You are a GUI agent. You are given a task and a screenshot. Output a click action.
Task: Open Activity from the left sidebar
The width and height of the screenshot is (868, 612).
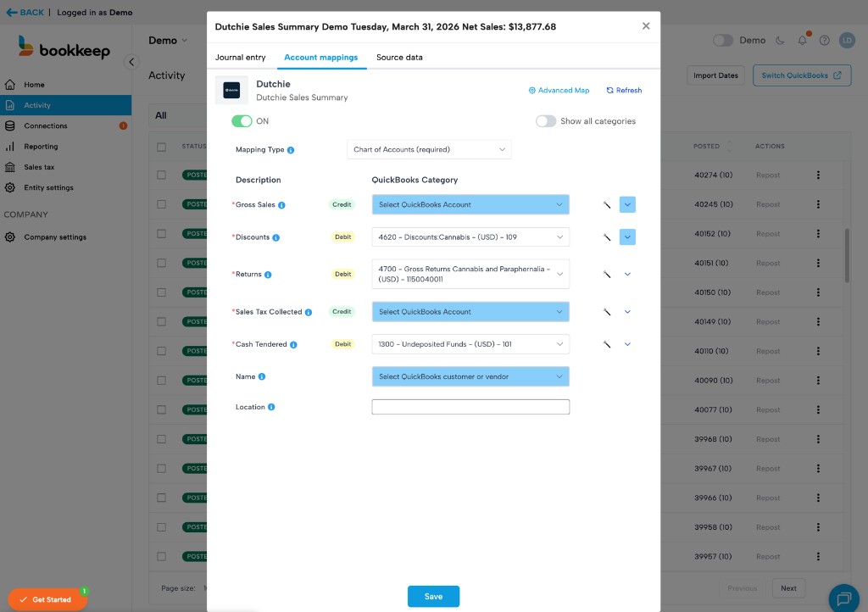coord(38,104)
